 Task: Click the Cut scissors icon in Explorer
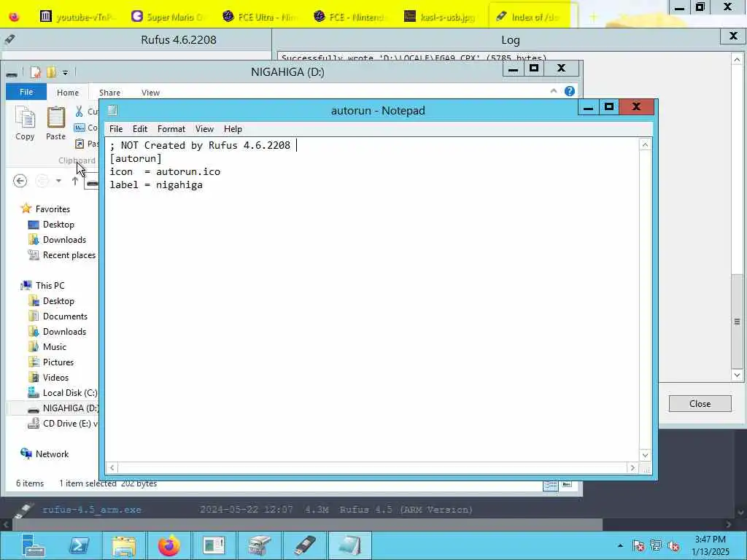point(79,112)
